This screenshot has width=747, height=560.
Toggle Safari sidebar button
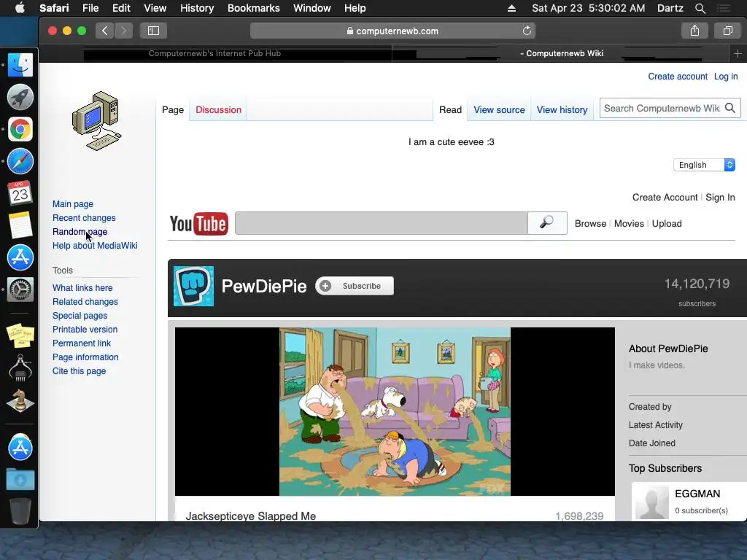point(153,31)
